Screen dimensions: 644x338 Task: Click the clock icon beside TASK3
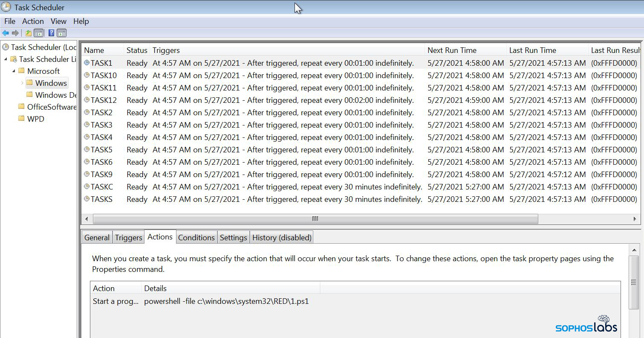87,125
